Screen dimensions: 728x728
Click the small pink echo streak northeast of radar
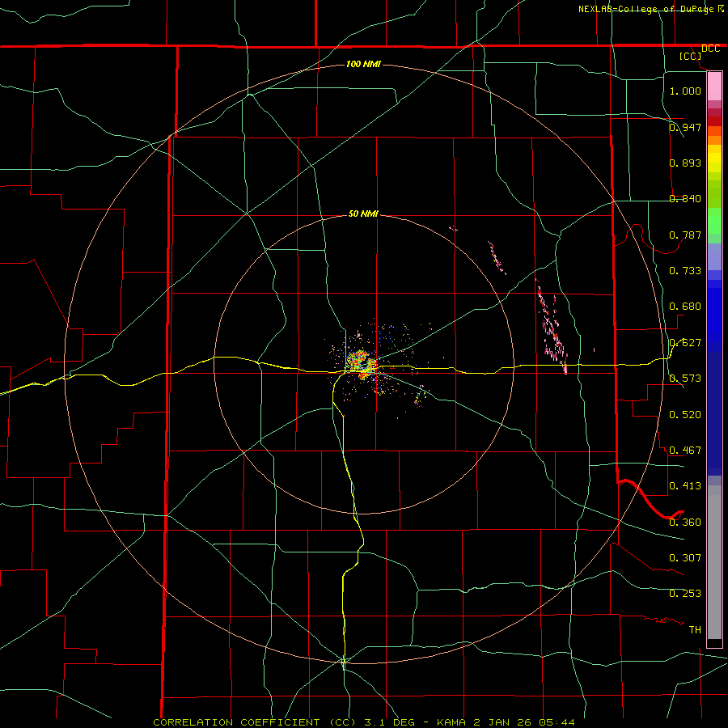click(497, 258)
